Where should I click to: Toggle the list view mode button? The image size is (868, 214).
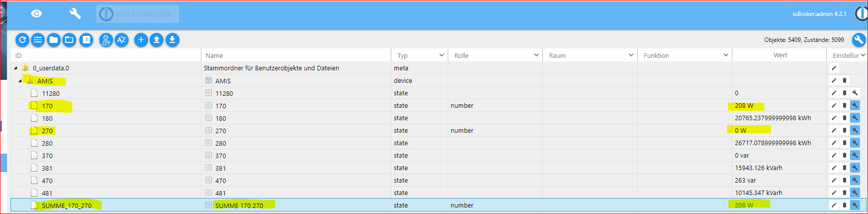(38, 40)
